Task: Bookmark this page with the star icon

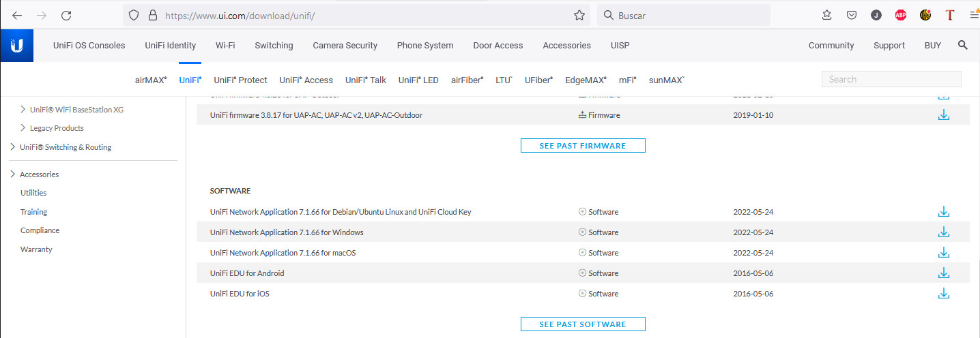Action: click(579, 15)
